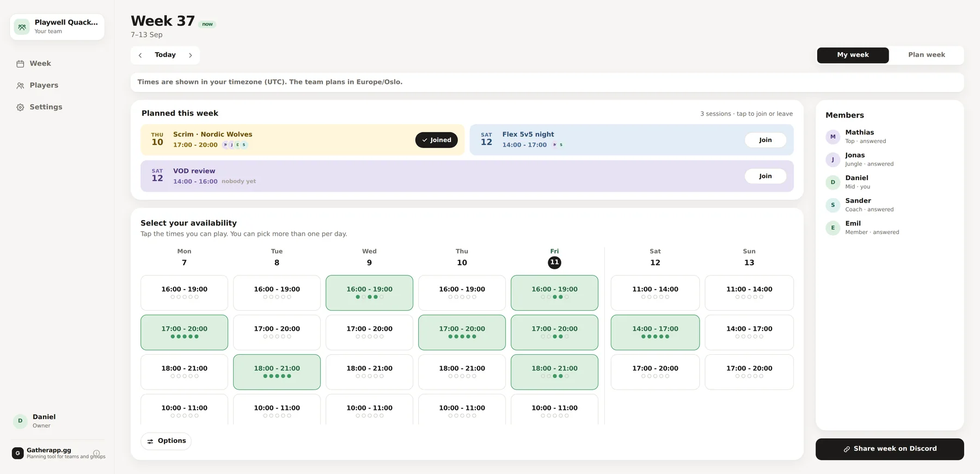
Task: Leave Scrim Nordic Wolves via Joined button
Action: click(436, 140)
